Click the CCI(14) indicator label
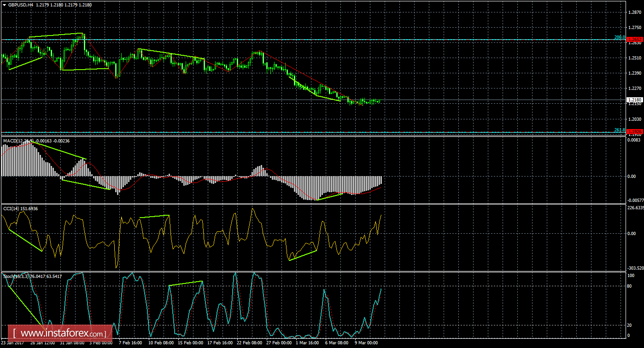The height and width of the screenshot is (348, 644). [12, 209]
